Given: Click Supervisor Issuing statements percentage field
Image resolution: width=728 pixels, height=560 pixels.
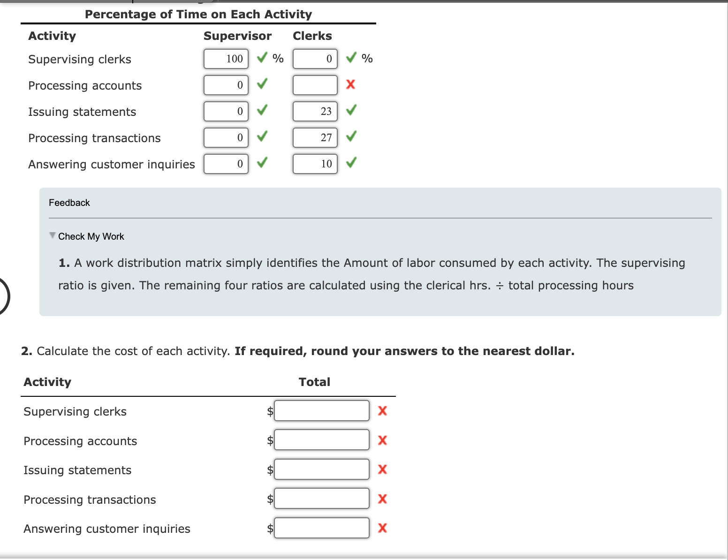Looking at the screenshot, I should (x=226, y=111).
